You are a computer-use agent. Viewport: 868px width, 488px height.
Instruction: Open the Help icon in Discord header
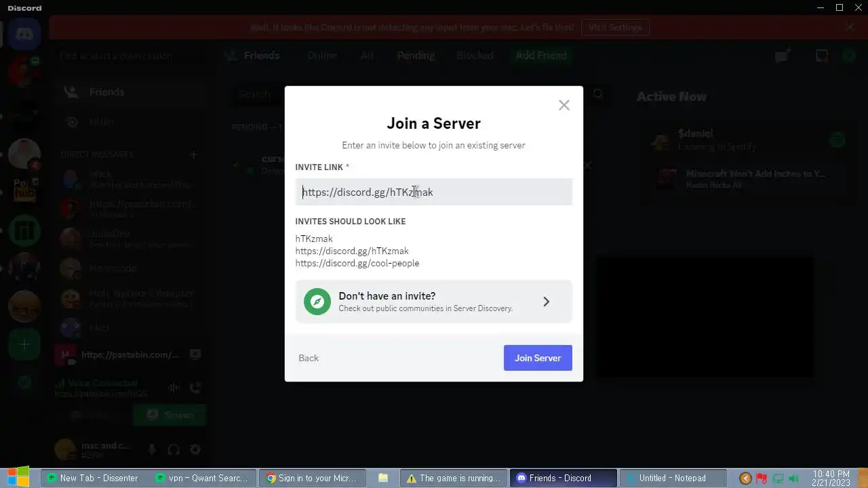849,56
